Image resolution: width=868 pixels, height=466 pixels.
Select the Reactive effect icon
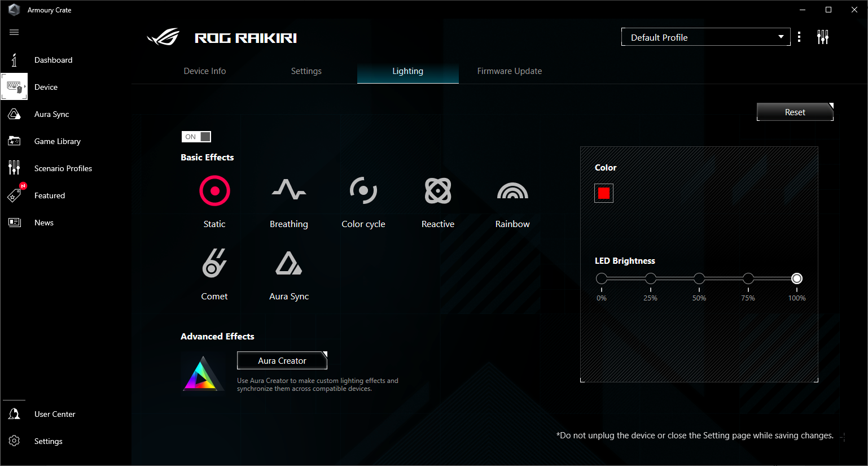[438, 190]
